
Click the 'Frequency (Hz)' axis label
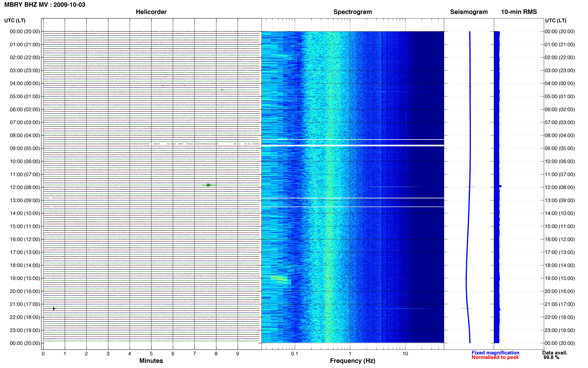coord(352,361)
